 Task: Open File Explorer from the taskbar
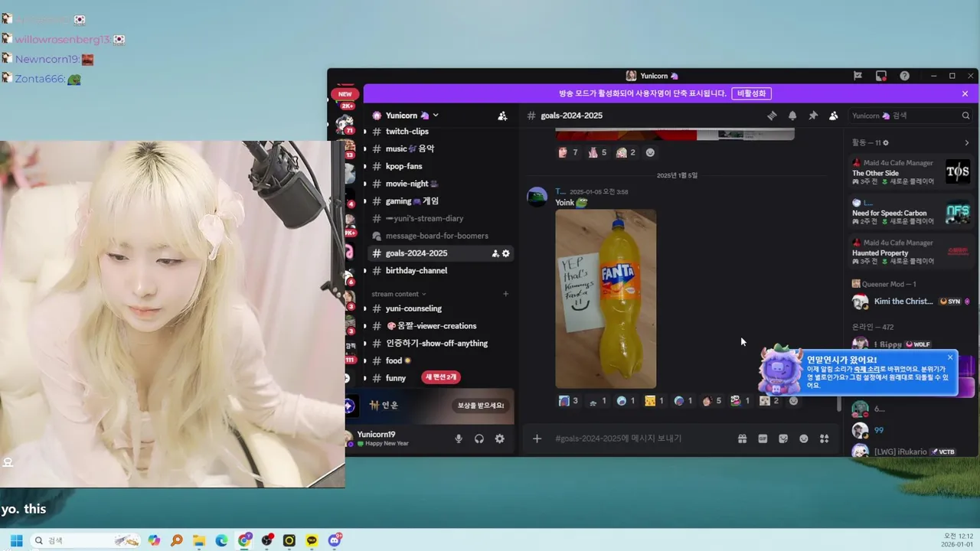click(199, 540)
